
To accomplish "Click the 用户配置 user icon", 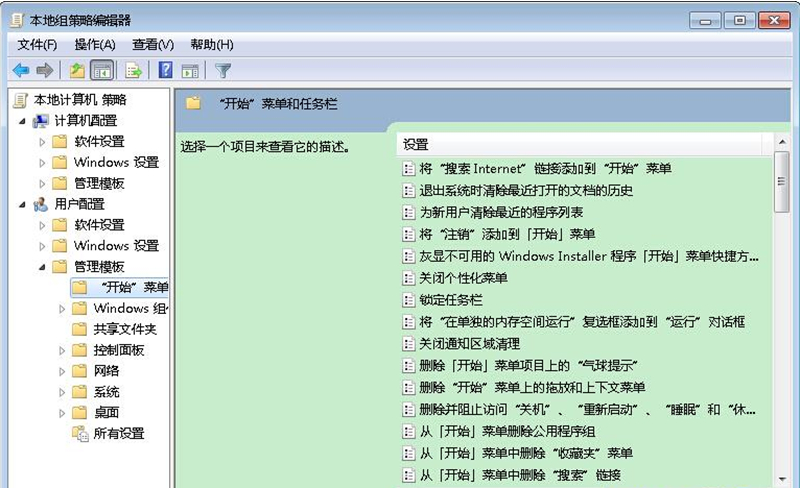I will pyautogui.click(x=40, y=204).
